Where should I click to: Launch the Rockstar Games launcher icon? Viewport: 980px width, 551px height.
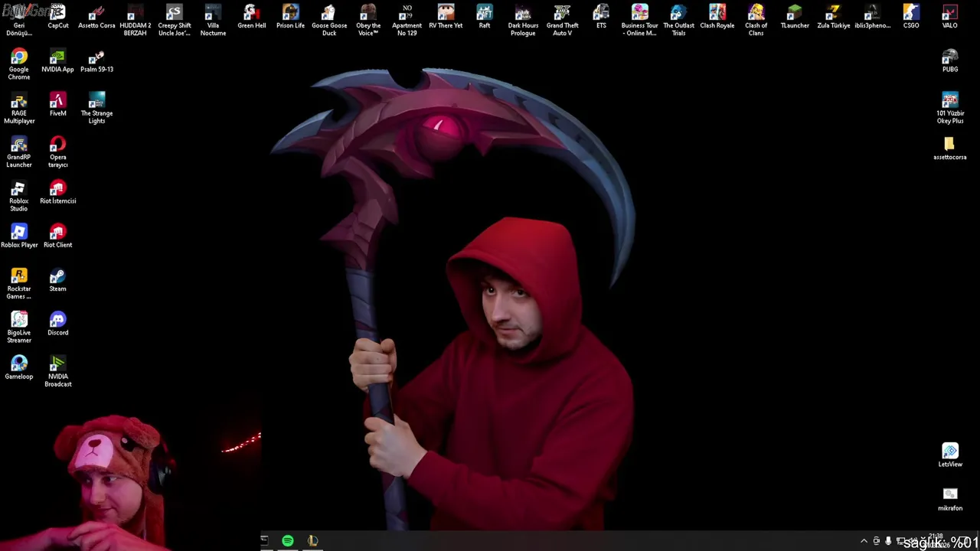pos(19,283)
